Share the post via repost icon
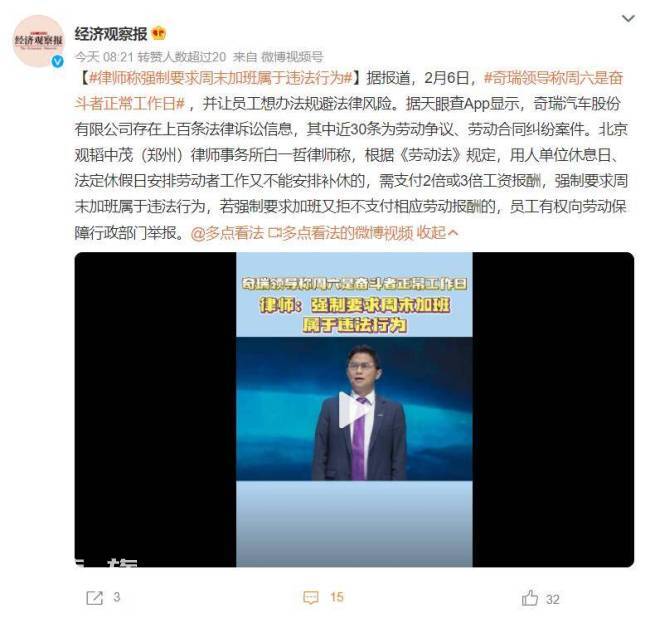The height and width of the screenshot is (618, 650). pos(94,597)
